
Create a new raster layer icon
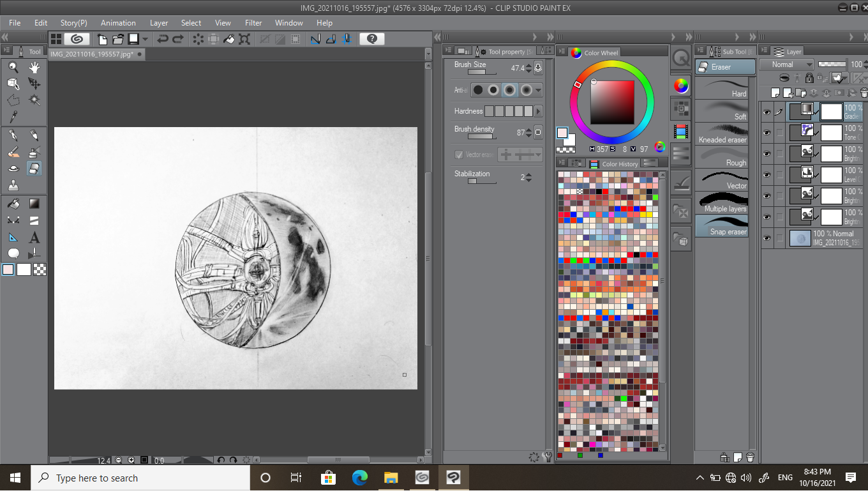[x=775, y=93]
